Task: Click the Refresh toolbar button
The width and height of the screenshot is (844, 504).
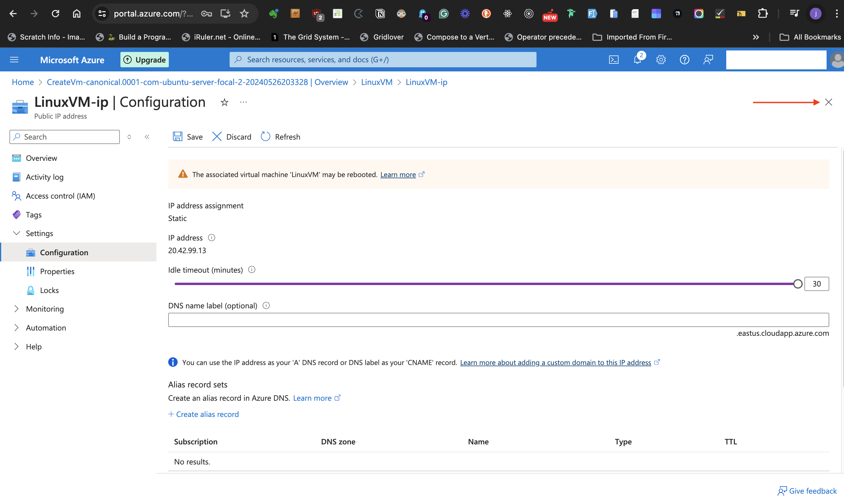Action: 281,137
